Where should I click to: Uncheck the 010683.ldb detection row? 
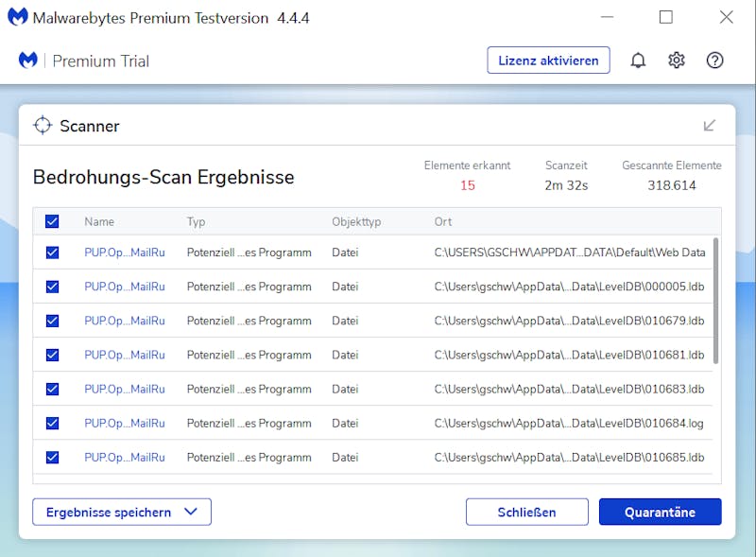[x=52, y=389]
